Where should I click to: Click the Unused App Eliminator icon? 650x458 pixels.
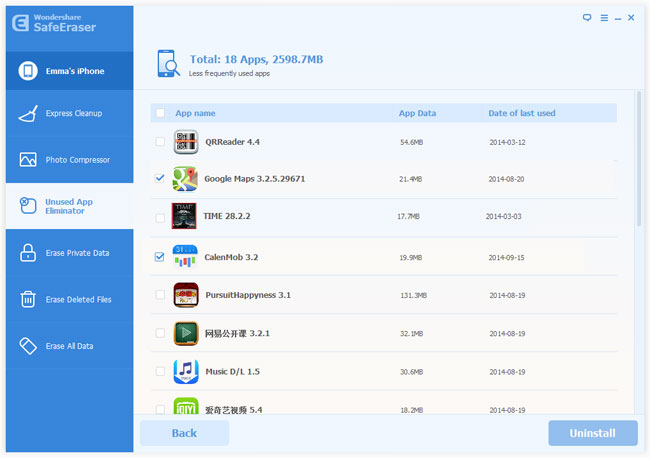point(28,206)
